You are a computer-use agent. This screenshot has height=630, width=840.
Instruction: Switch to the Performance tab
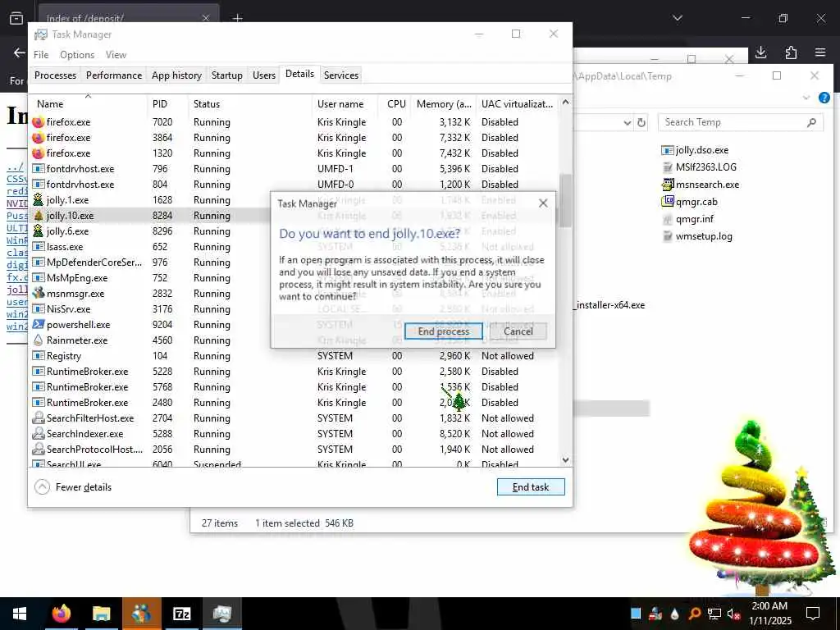tap(114, 75)
